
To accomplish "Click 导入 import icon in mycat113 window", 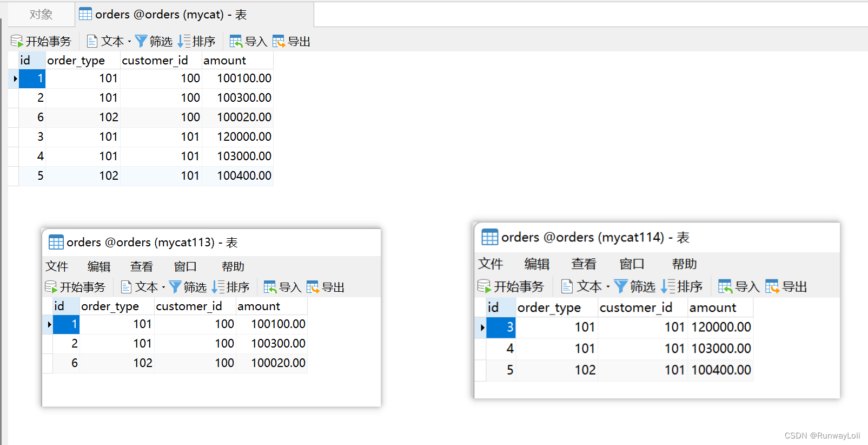I will coord(270,287).
